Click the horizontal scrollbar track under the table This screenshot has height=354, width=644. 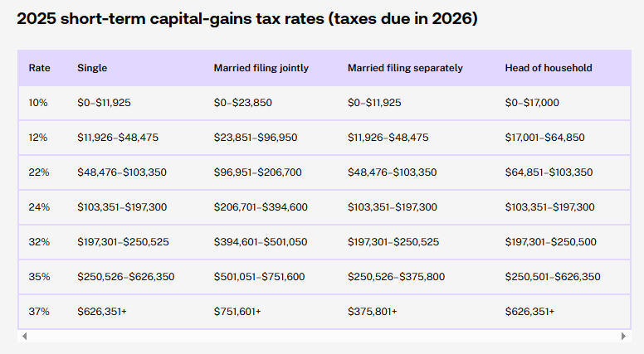(324, 336)
